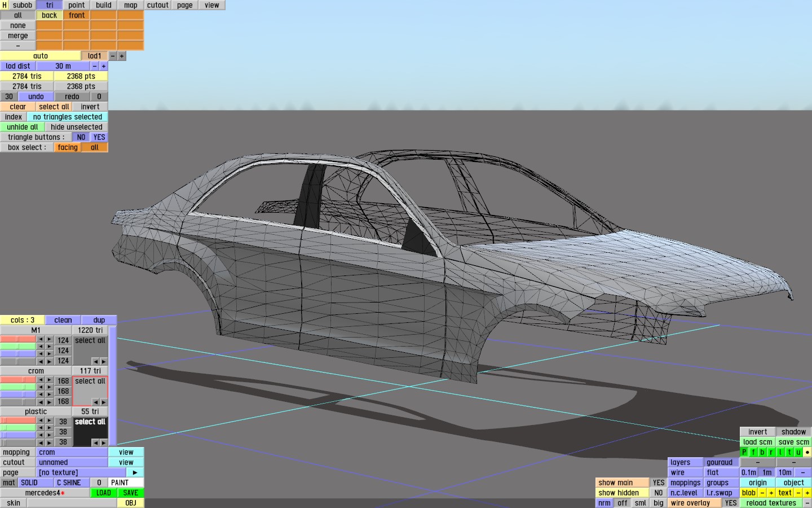Image resolution: width=812 pixels, height=508 pixels.
Task: Click the blue undo button
Action: pos(36,97)
